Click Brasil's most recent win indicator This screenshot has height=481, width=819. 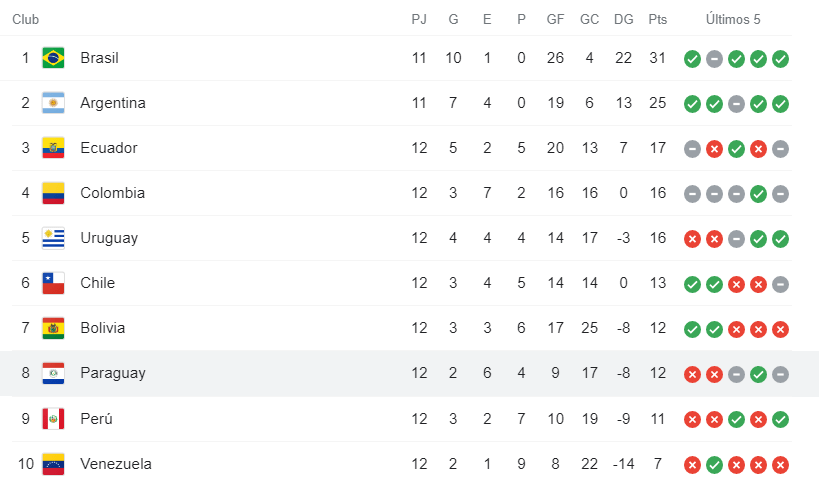click(781, 59)
